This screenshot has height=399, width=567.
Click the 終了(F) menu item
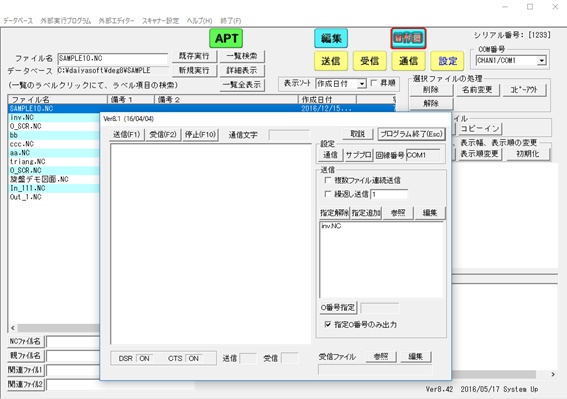pyautogui.click(x=231, y=21)
